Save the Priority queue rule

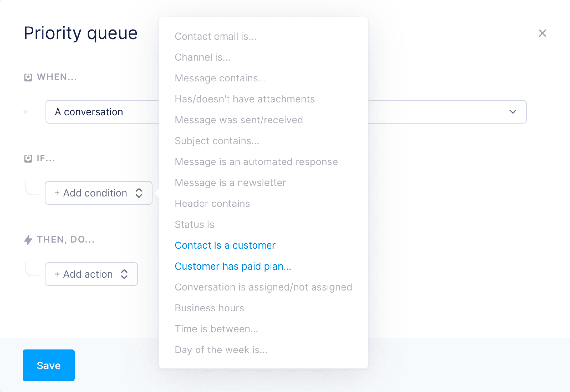coord(49,365)
